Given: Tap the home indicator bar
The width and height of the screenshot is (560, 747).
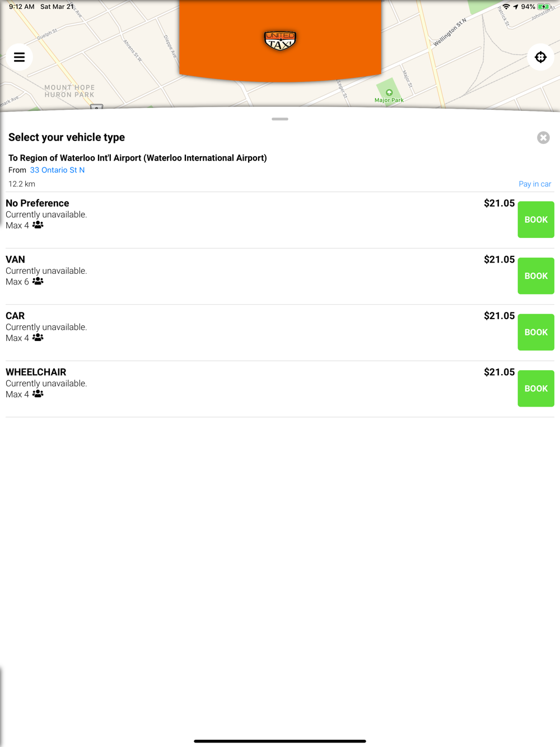Looking at the screenshot, I should tap(280, 741).
